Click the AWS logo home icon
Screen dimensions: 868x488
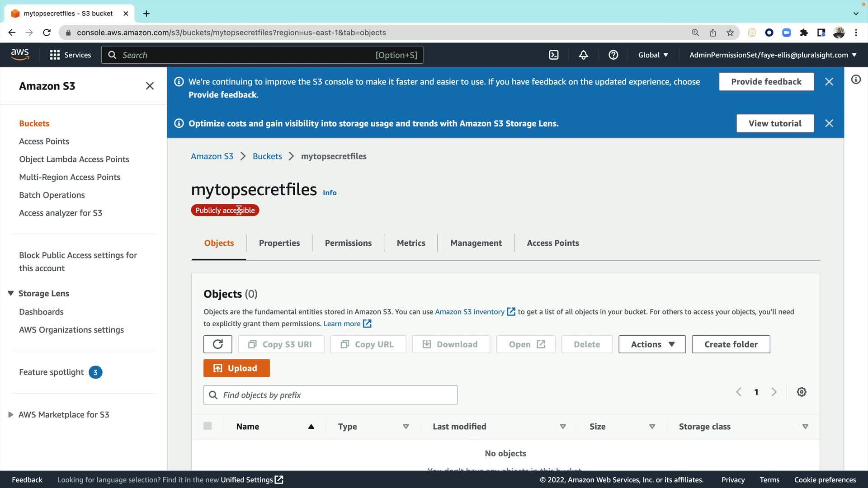[20, 55]
